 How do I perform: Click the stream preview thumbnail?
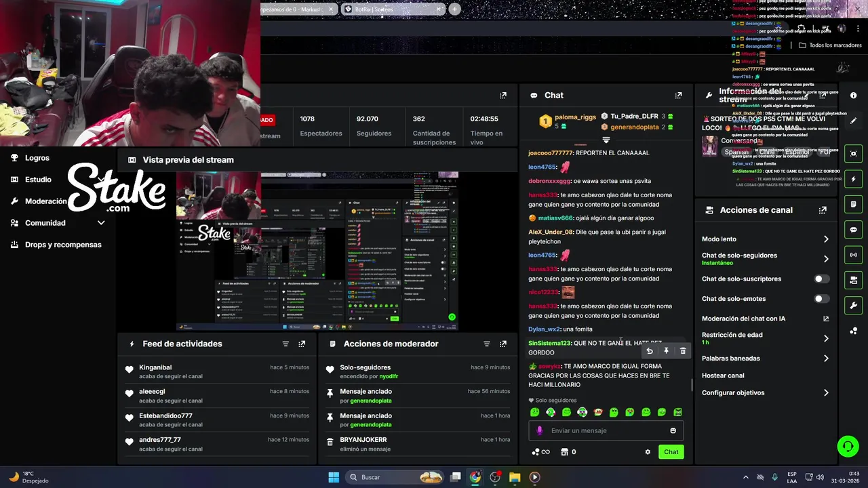[317, 251]
